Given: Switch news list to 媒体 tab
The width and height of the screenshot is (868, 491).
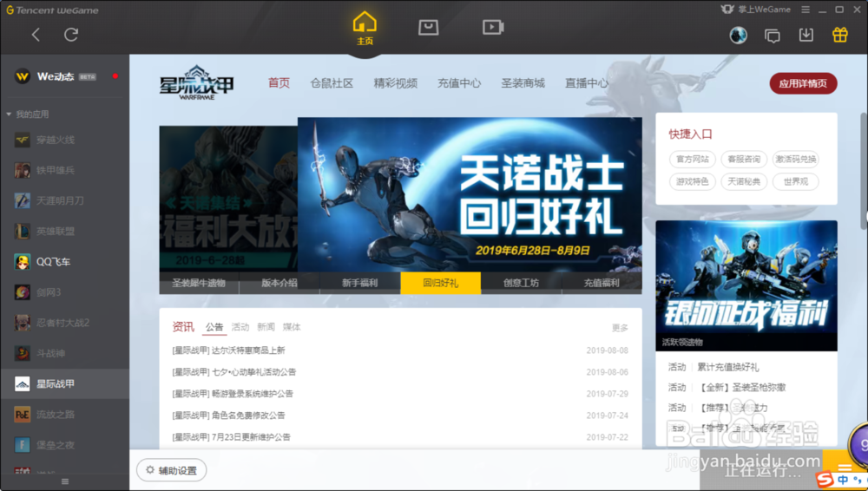Looking at the screenshot, I should coord(292,327).
